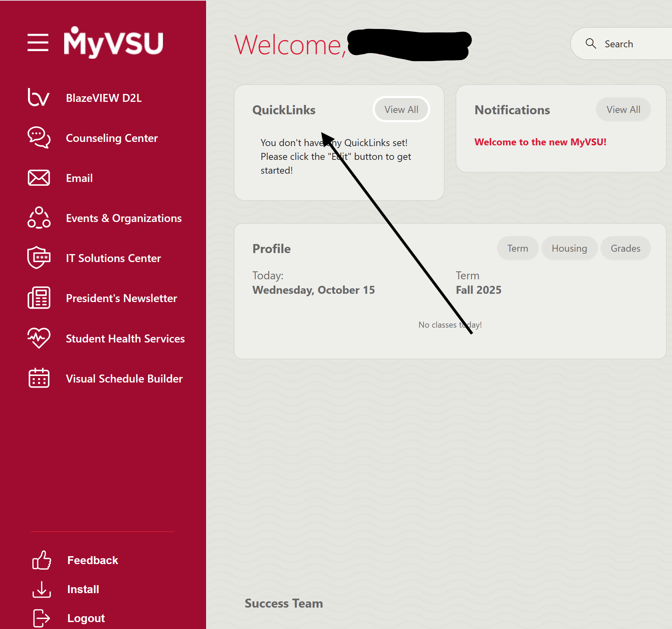Click the search magnifier icon
Screen dimensions: 672x629
click(591, 44)
